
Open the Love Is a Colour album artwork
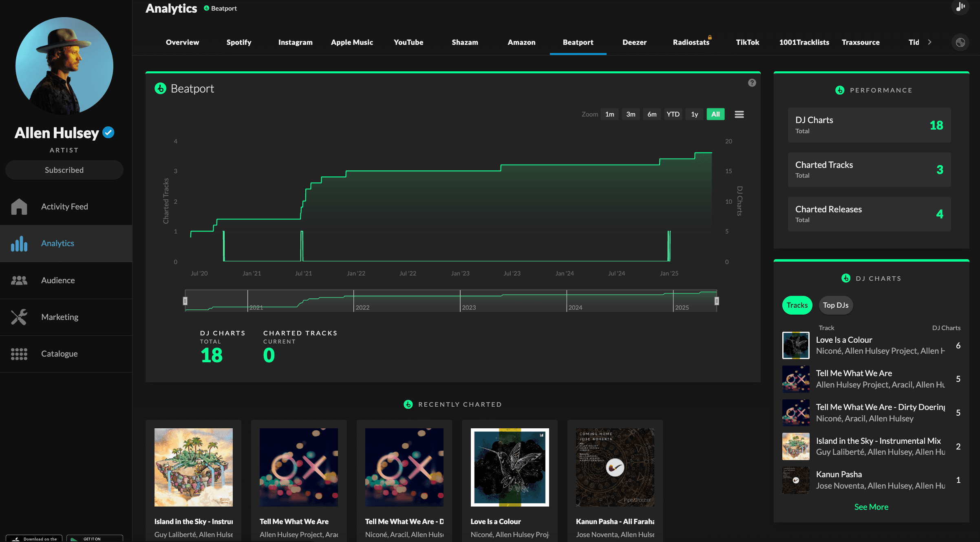point(510,467)
